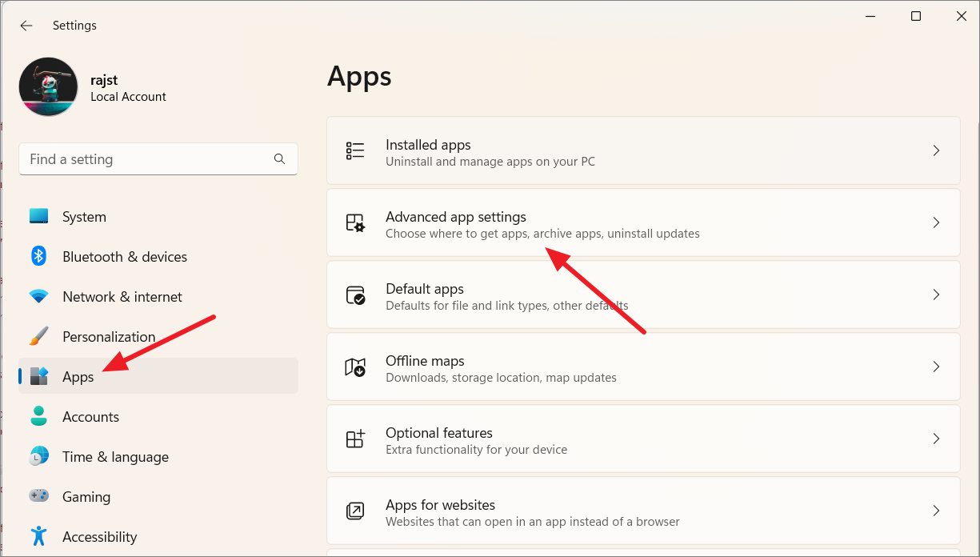Open Installed apps page
Viewport: 980px width, 557px height.
coord(643,150)
